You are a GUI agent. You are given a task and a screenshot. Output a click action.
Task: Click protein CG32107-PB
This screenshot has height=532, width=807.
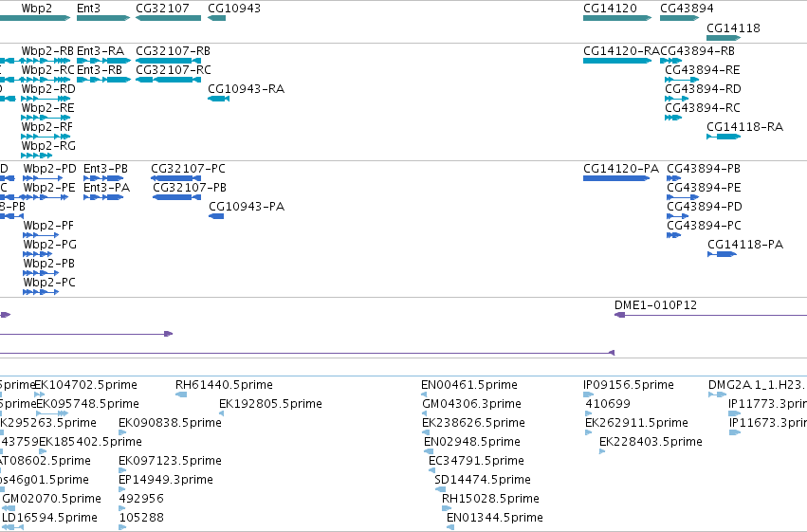click(x=177, y=197)
